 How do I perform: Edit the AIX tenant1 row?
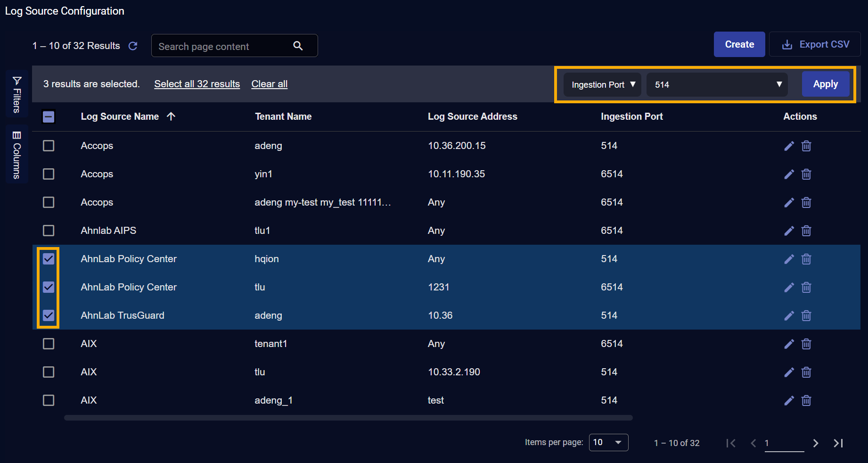tap(788, 344)
